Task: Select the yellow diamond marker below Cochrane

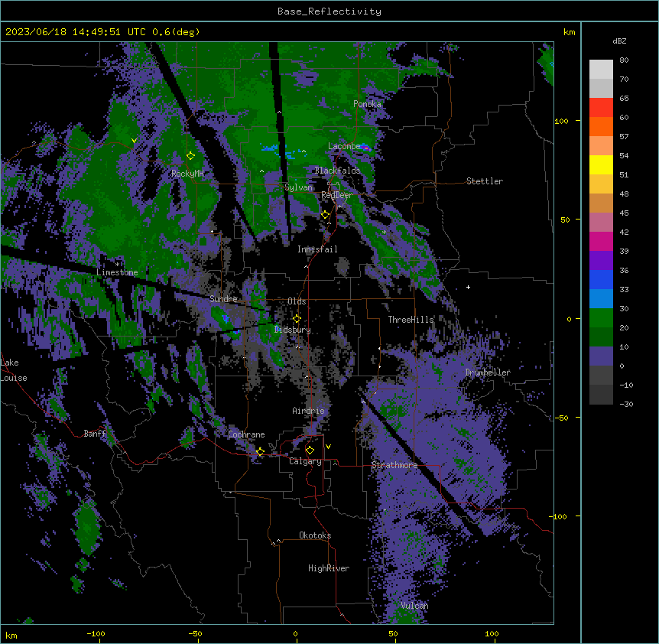Action: (x=260, y=451)
